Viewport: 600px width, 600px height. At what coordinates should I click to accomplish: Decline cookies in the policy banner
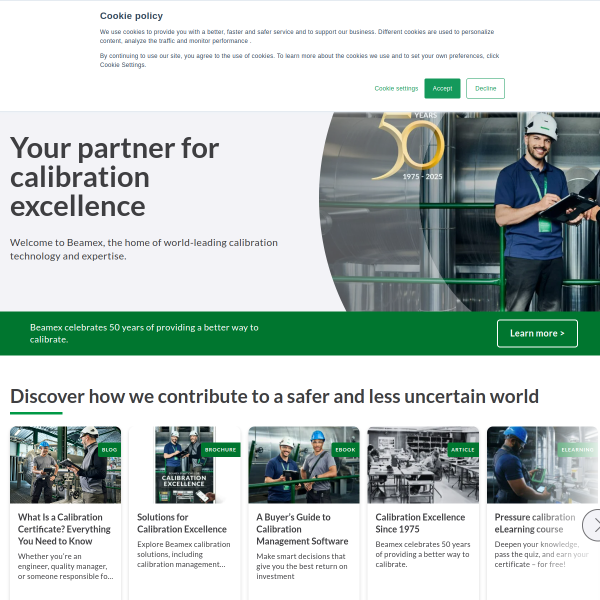tap(485, 88)
